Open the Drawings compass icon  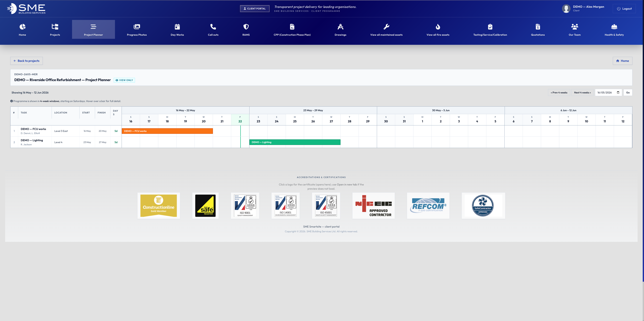pos(341,27)
